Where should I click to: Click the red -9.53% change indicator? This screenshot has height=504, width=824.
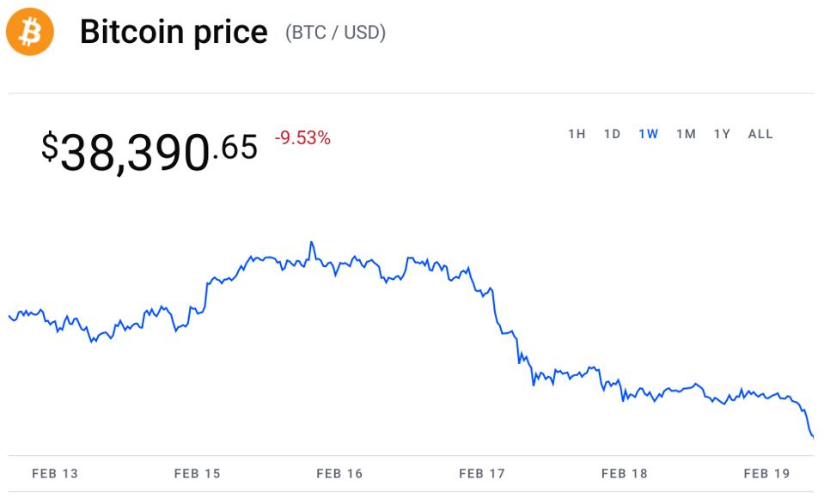coord(302,138)
